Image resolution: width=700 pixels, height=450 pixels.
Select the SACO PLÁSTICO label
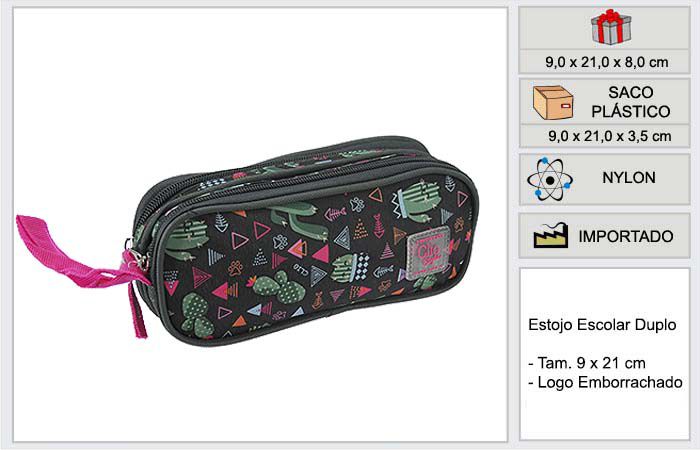tap(630, 102)
